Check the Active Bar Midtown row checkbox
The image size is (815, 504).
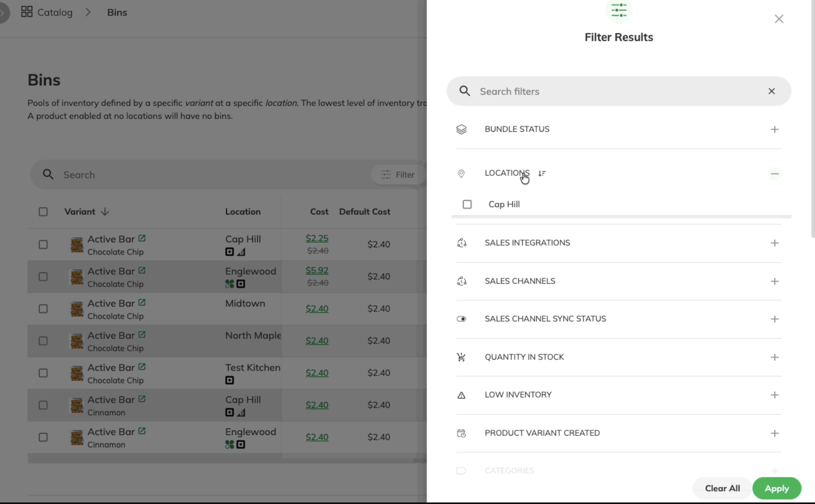[x=43, y=309]
